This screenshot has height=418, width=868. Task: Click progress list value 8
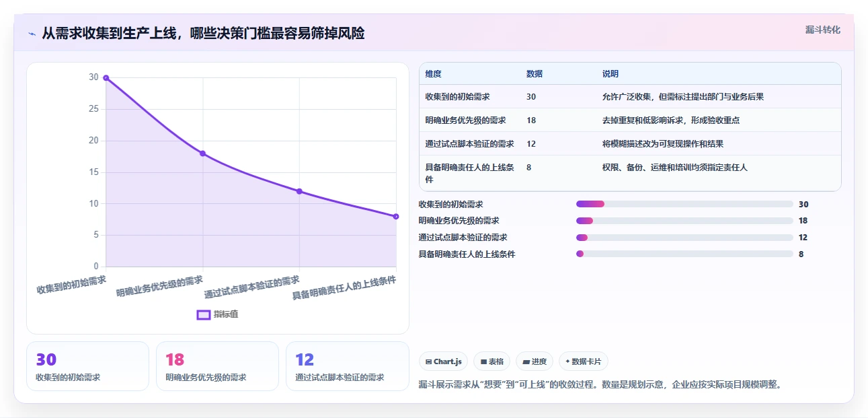click(x=801, y=254)
